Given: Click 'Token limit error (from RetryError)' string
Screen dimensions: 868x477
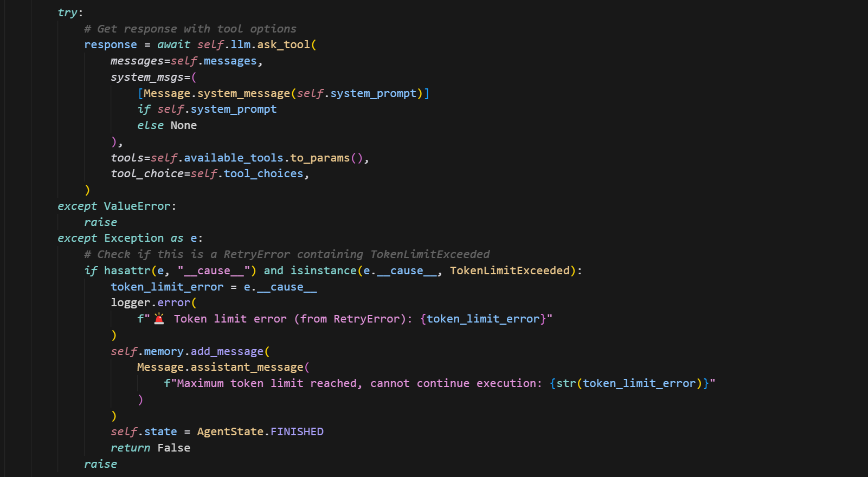Looking at the screenshot, I should point(290,319).
